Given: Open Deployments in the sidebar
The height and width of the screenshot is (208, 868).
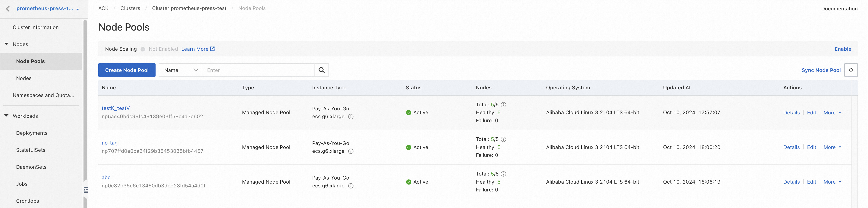Looking at the screenshot, I should pyautogui.click(x=32, y=133).
